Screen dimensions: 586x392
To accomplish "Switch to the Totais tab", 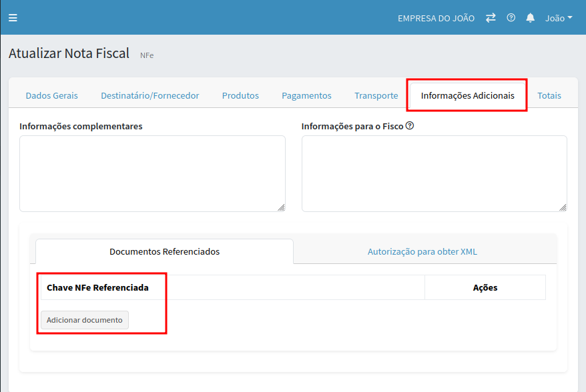I will click(549, 95).
